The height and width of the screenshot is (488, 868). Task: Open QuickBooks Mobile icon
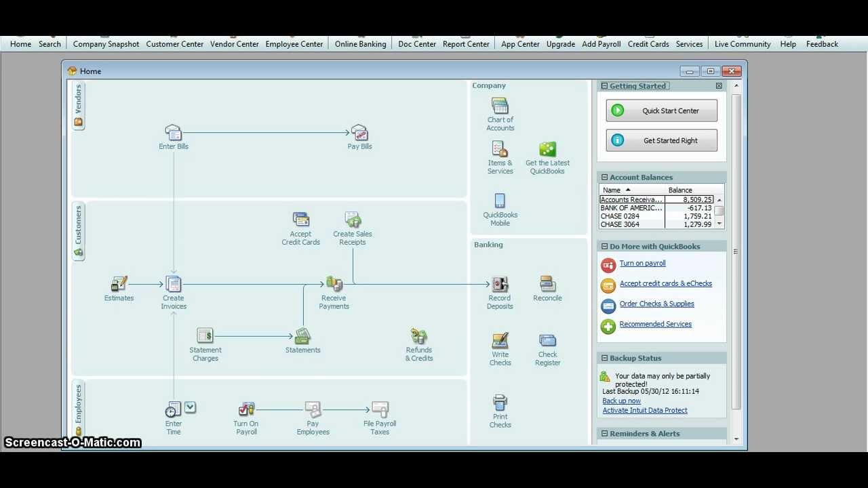pyautogui.click(x=500, y=201)
